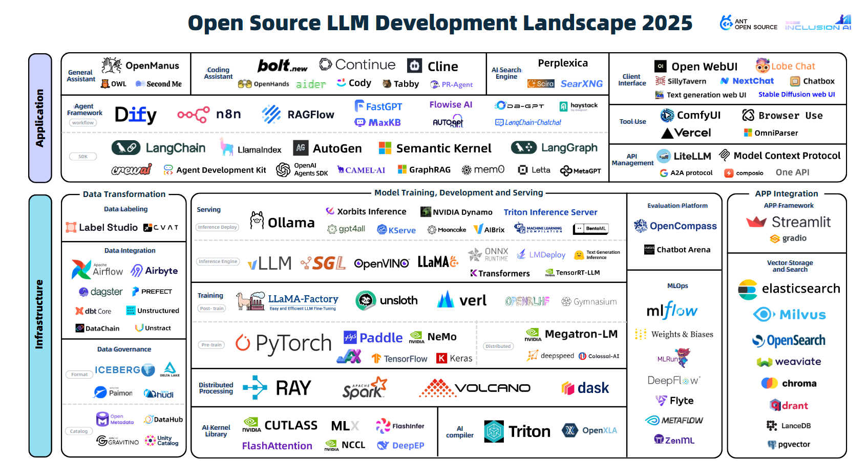Click the Paddle icon

pos(350,337)
